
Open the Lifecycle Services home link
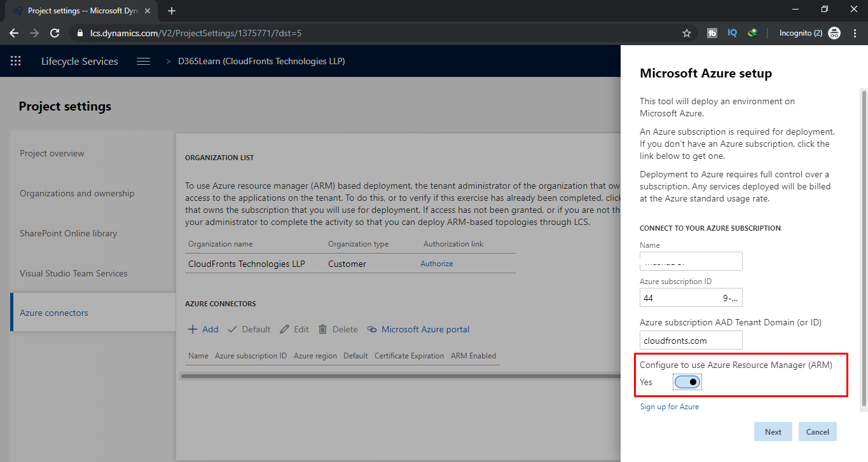click(79, 61)
